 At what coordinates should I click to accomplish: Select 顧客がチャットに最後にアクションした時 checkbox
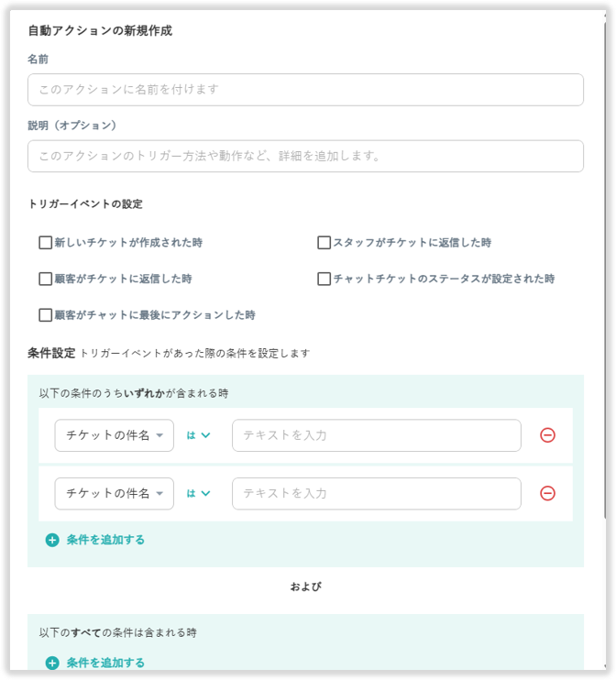click(x=45, y=314)
